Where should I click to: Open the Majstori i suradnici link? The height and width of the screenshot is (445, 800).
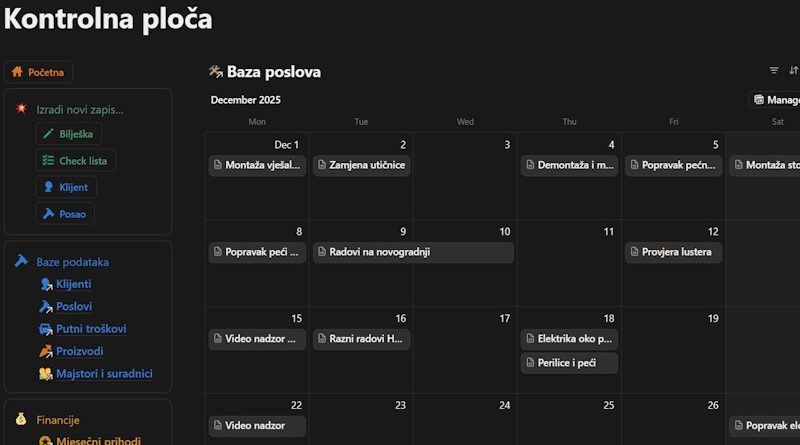103,374
